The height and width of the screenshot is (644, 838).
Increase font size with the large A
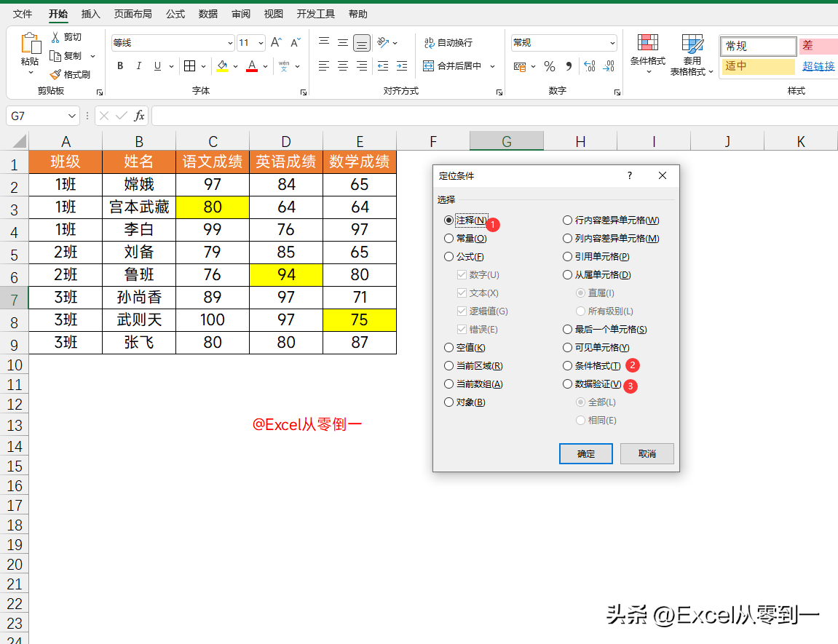pos(276,42)
